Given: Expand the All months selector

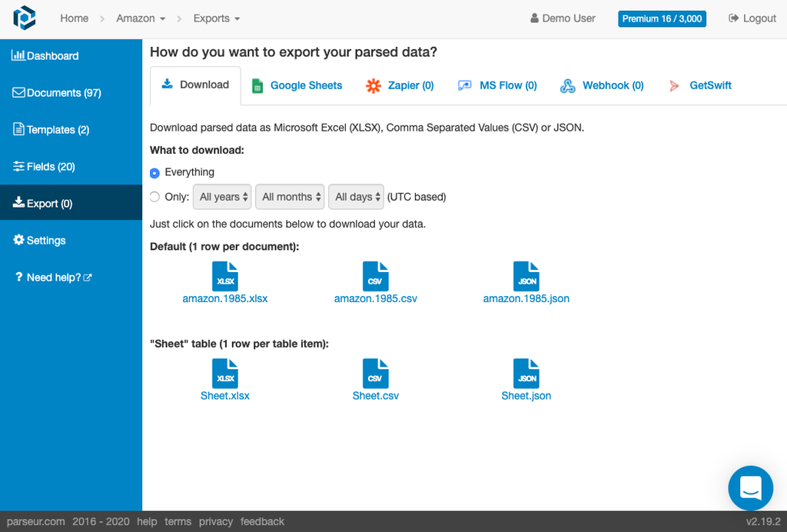Looking at the screenshot, I should (x=290, y=197).
